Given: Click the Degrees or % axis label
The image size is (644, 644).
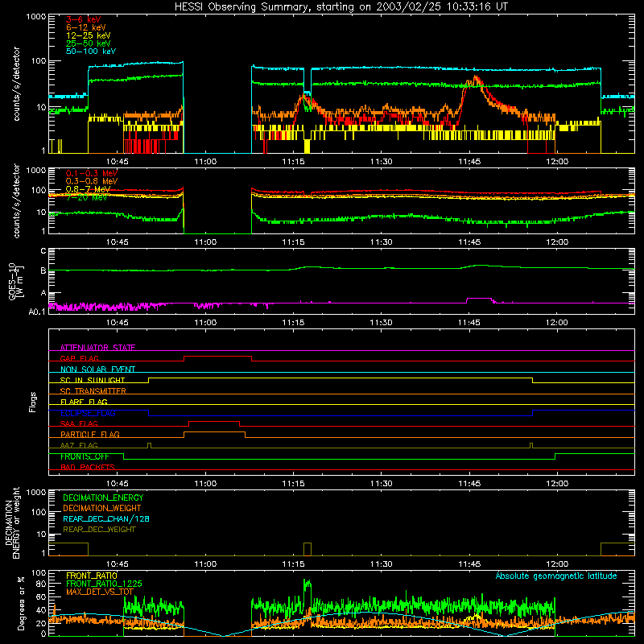Looking at the screenshot, I should (21, 603).
